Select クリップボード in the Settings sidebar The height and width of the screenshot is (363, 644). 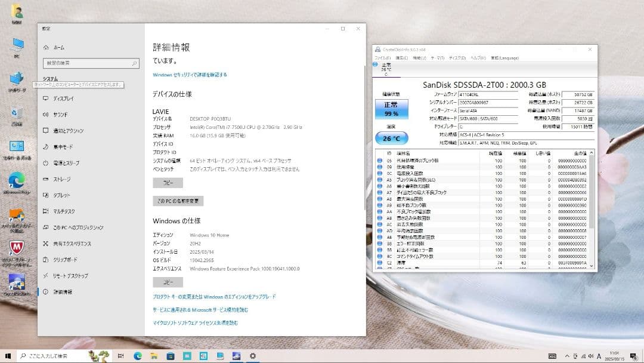pos(68,260)
